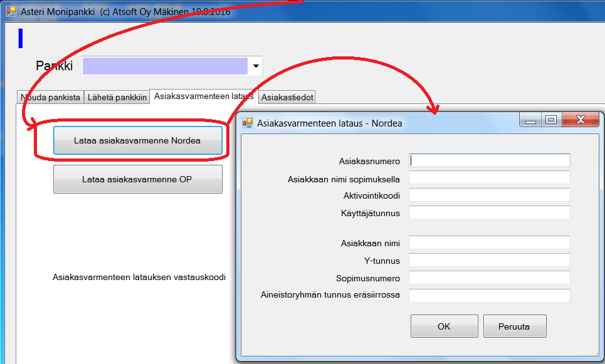Screen dimensions: 605x364
Task: Switch to the Nouda pankista tab
Action: pos(50,98)
